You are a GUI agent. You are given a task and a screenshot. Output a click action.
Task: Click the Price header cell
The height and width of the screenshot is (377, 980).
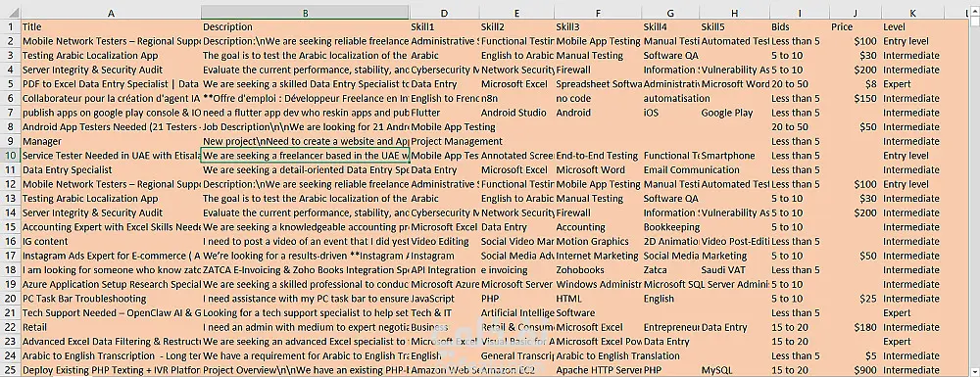(x=856, y=26)
